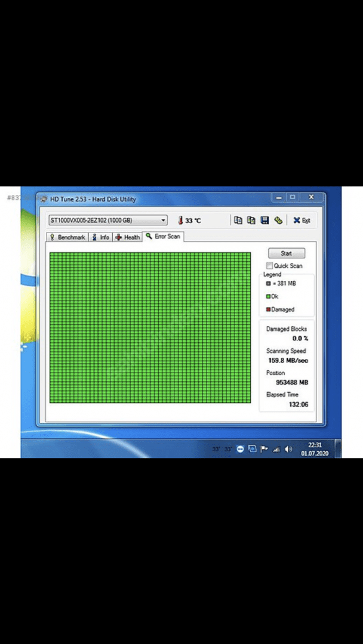
Task: Click the floppy disk save icon
Action: pos(264,220)
